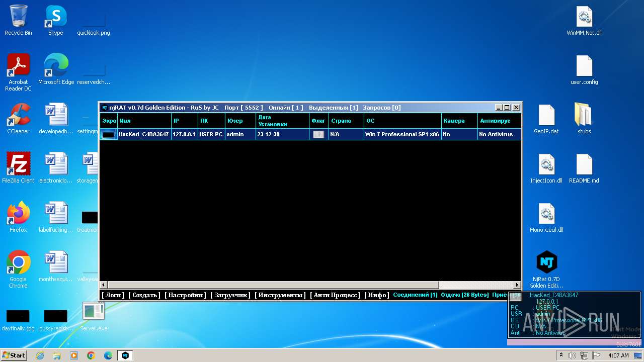Click the njRAT button in the taskbar

tap(125, 355)
